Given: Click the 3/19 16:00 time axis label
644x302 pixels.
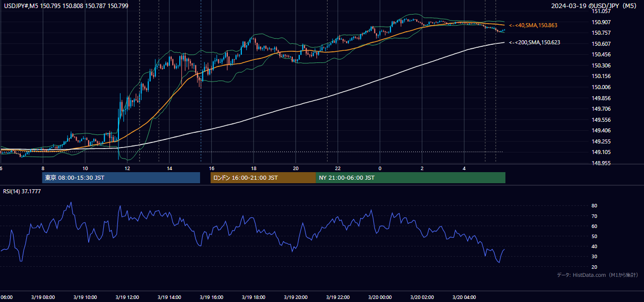Looking at the screenshot, I should click(x=211, y=297).
